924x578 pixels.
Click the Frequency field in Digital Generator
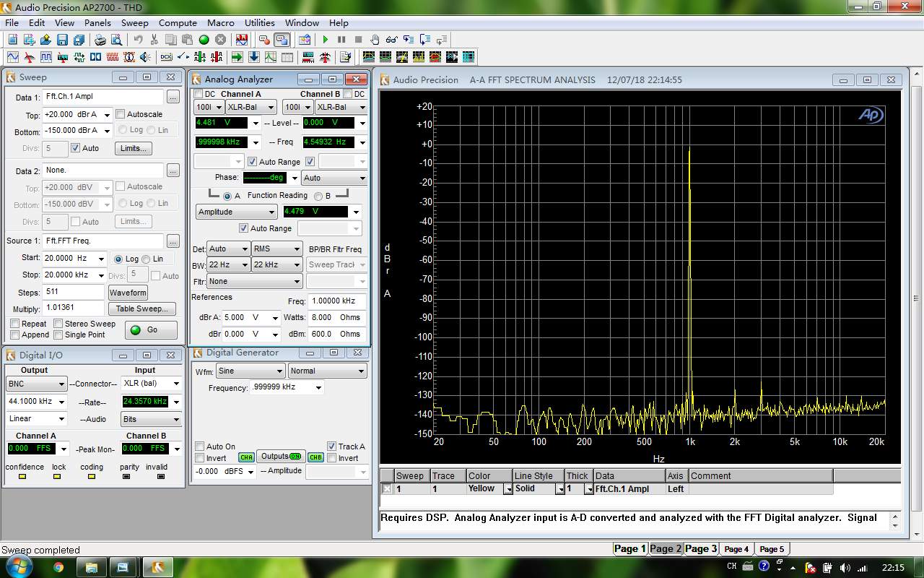click(x=282, y=387)
